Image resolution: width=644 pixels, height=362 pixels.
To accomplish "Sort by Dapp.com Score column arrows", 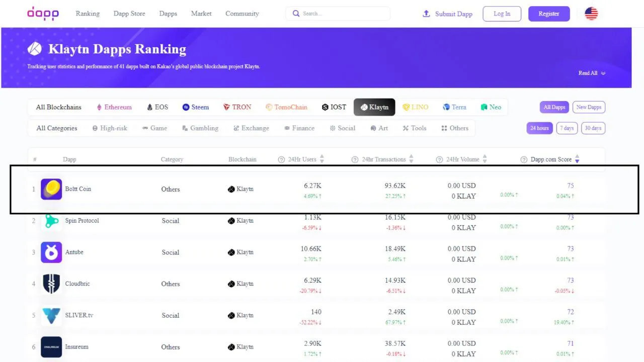I will point(577,159).
